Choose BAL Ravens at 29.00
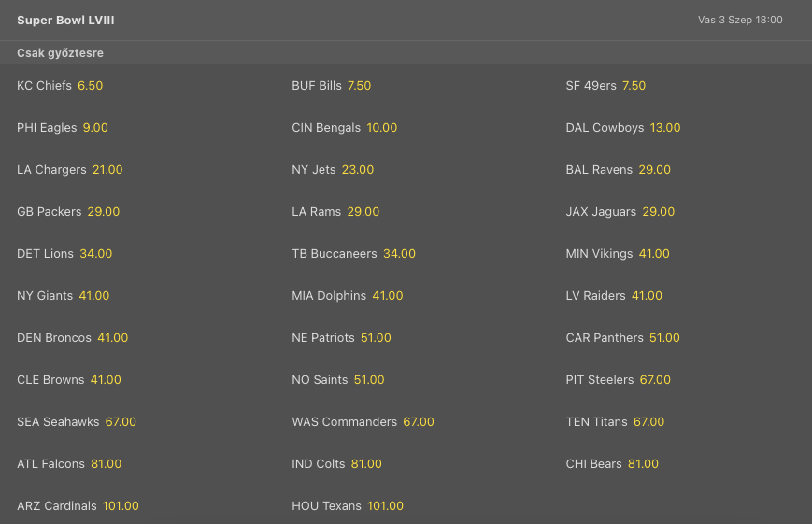Viewport: 812px width, 524px height. pyautogui.click(x=654, y=170)
